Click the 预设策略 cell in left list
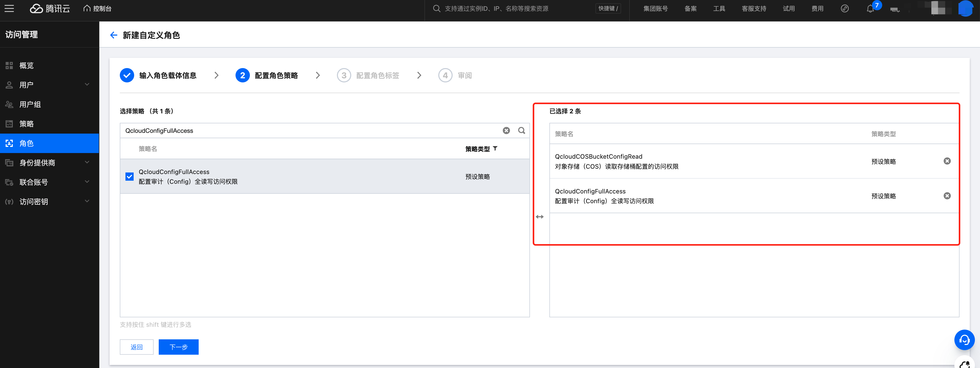The image size is (980, 368). tap(477, 177)
